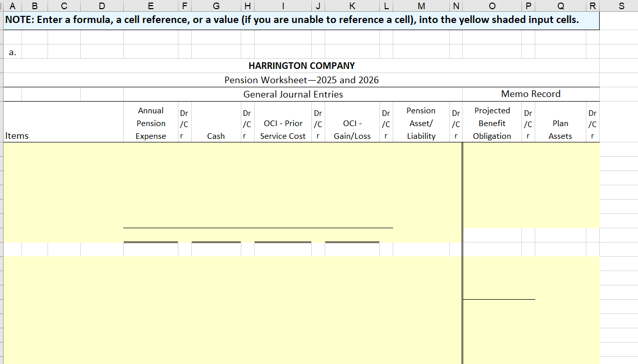Select the Annual Pension Expense header cell

[150, 123]
